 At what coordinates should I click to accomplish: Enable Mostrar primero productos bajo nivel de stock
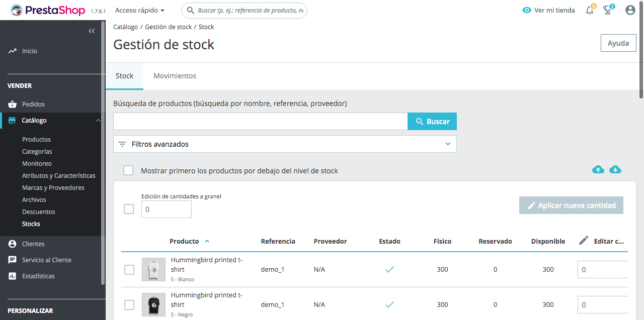point(129,170)
